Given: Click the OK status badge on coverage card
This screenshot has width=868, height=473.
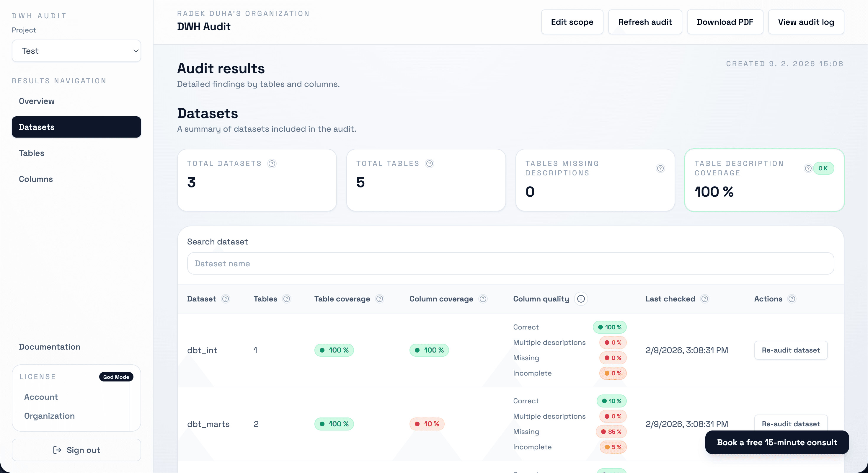Looking at the screenshot, I should coord(823,169).
